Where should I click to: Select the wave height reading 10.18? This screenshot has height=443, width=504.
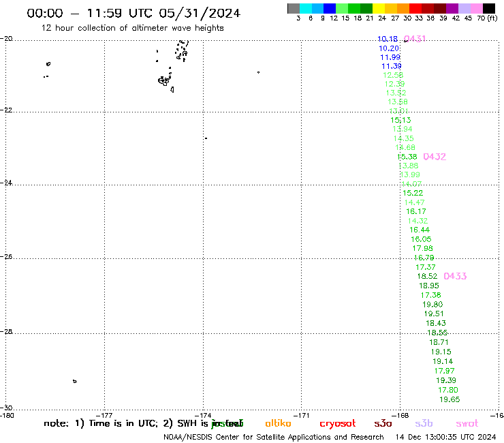point(388,39)
